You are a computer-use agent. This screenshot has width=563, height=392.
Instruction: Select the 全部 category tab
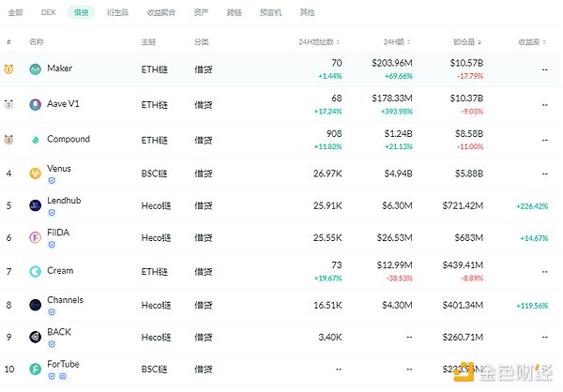15,13
